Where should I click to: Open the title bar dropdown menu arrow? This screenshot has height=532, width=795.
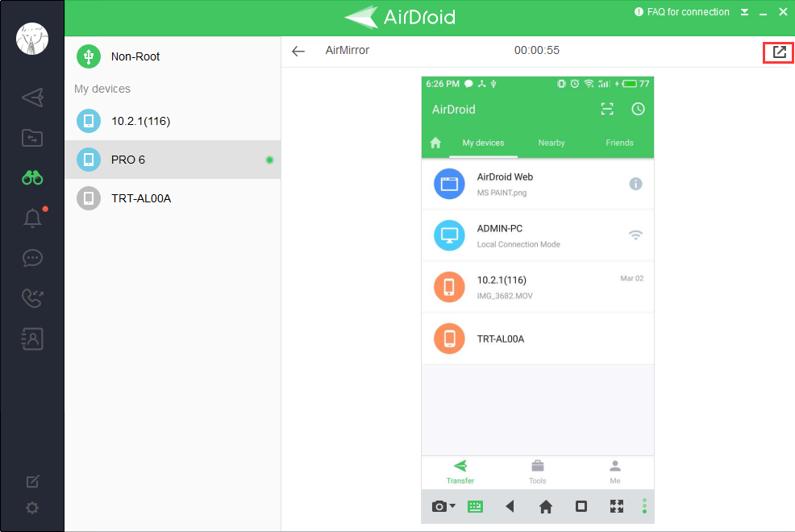click(744, 12)
